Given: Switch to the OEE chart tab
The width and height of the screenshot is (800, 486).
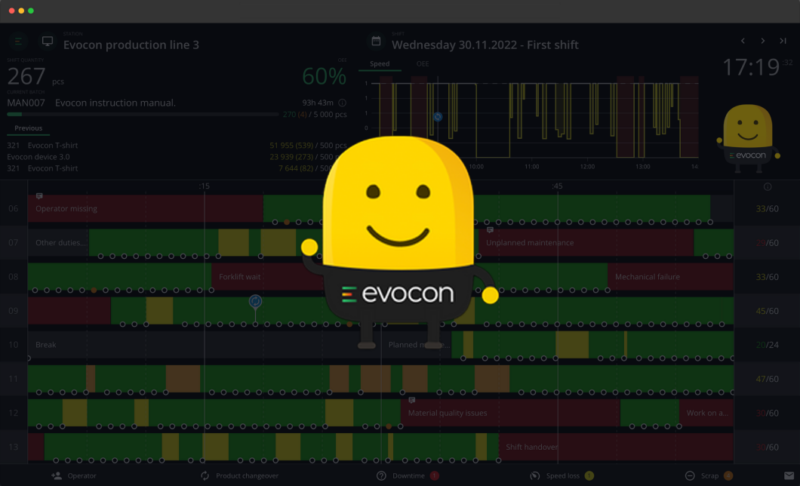Looking at the screenshot, I should click(x=422, y=64).
